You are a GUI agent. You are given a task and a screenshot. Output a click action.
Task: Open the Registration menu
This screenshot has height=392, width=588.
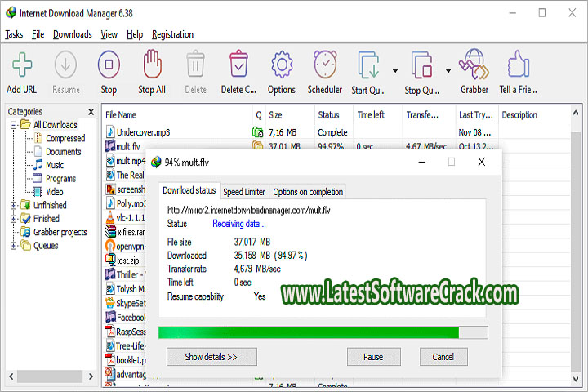point(172,34)
